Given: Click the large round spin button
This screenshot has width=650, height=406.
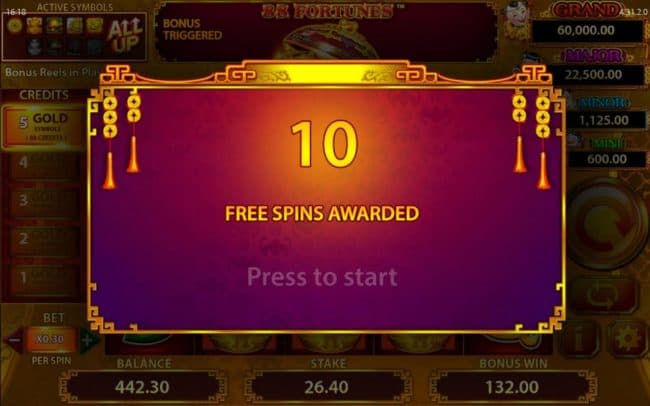Looking at the screenshot, I should 606,224.
